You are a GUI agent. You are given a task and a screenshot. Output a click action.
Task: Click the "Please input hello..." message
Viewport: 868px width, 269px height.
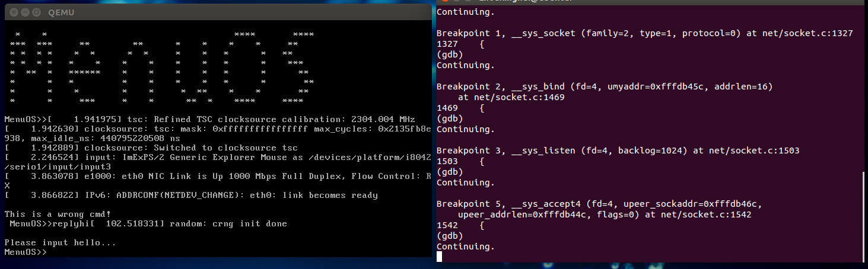[x=60, y=243]
